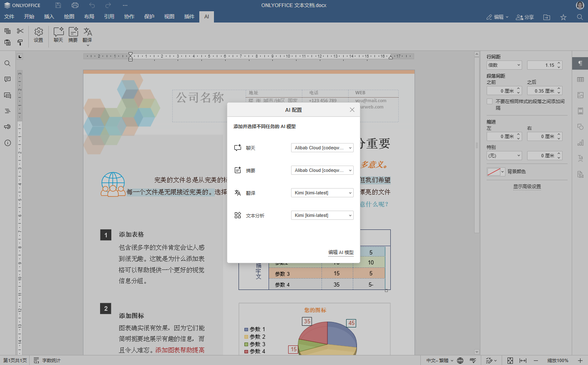The height and width of the screenshot is (365, 588).
Task: Click the line spacing value field 1.15
Action: tap(545, 65)
